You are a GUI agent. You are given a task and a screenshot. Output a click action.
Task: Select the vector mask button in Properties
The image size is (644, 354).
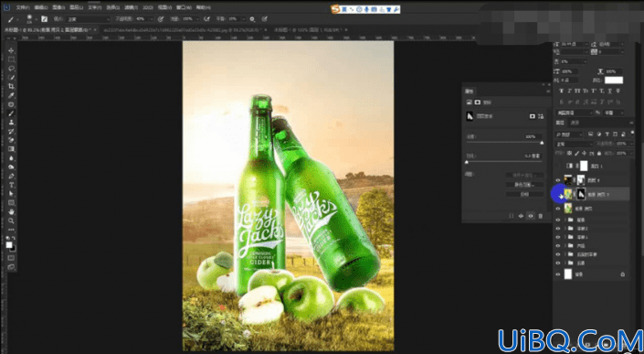542,117
